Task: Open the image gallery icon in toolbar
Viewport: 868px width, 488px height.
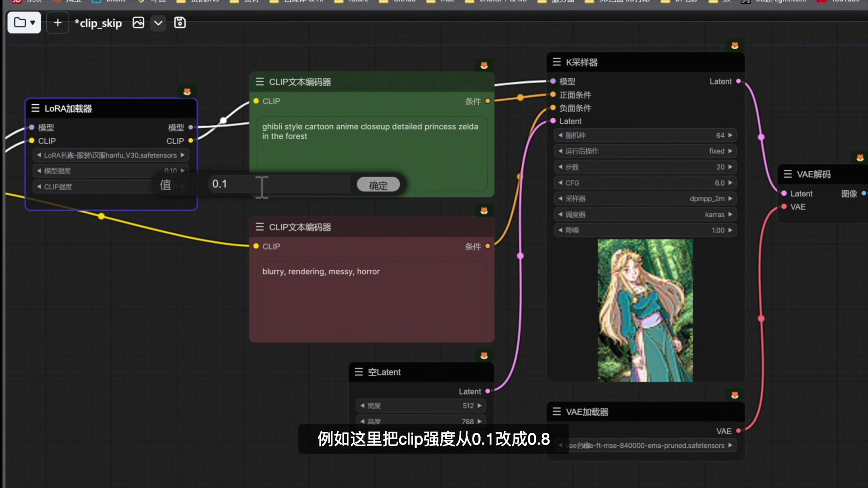Action: [x=138, y=23]
